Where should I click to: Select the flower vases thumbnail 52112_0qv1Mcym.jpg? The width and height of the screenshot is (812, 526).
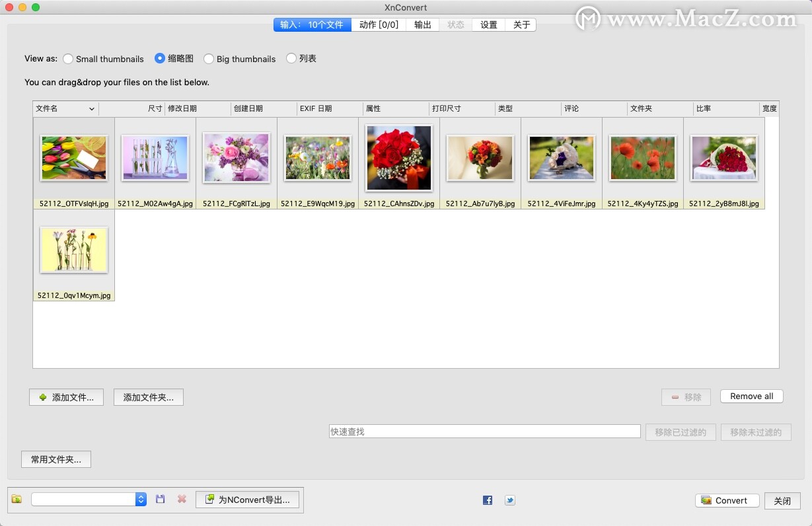tap(74, 250)
